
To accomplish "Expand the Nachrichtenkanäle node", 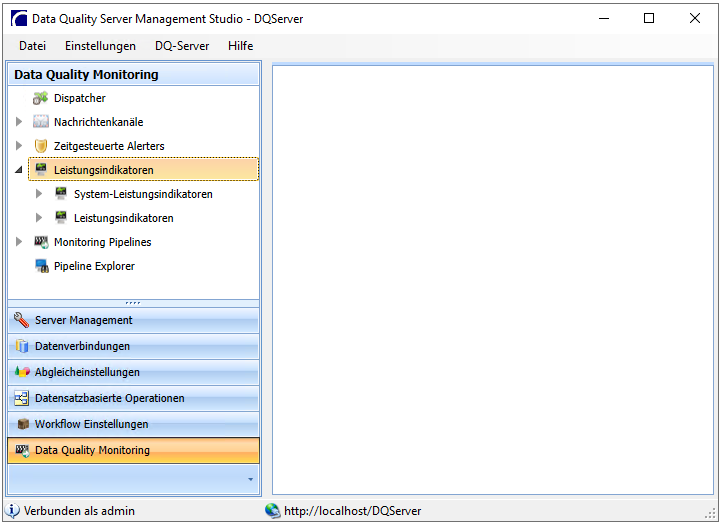I will (x=19, y=122).
